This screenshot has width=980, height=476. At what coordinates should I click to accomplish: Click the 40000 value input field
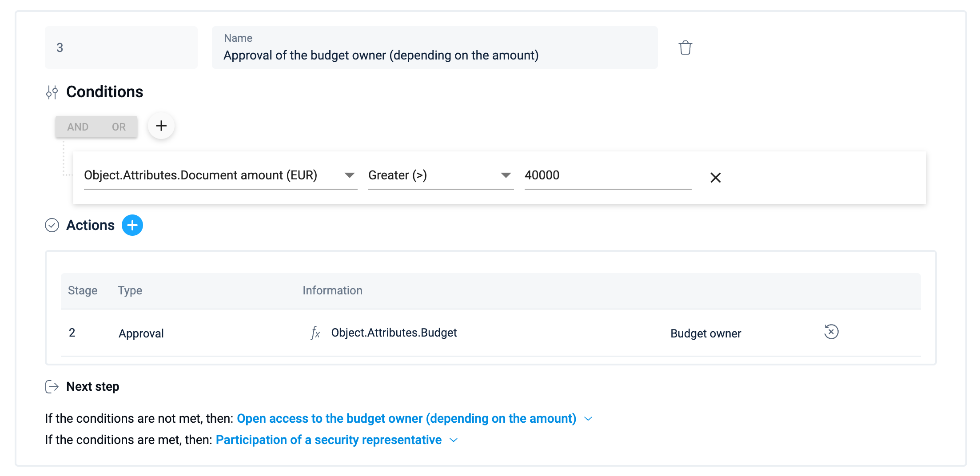pyautogui.click(x=607, y=175)
